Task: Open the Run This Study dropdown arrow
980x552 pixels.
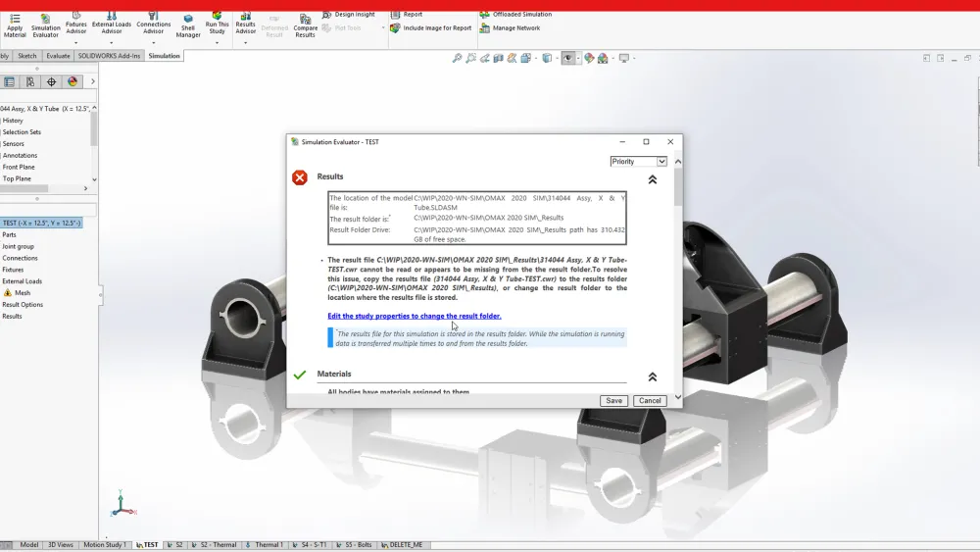Action: pyautogui.click(x=217, y=42)
